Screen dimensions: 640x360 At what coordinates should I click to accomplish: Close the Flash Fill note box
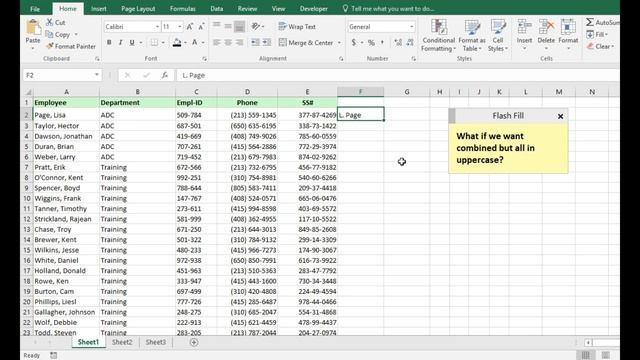560,116
